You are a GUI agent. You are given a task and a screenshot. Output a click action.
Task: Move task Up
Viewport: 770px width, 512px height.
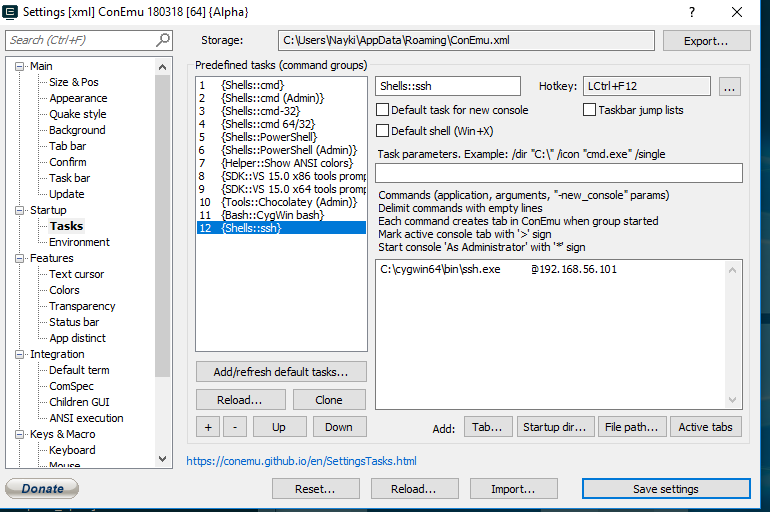coord(279,427)
